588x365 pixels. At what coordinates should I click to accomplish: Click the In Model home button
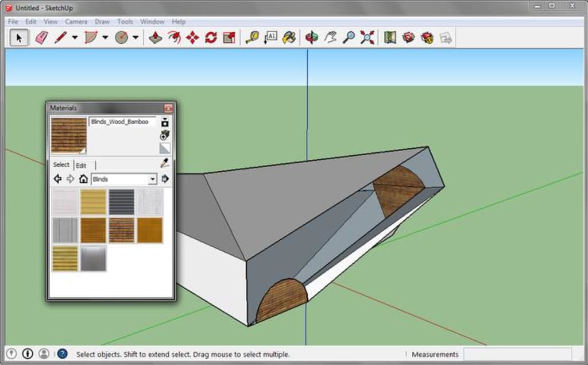coord(84,178)
